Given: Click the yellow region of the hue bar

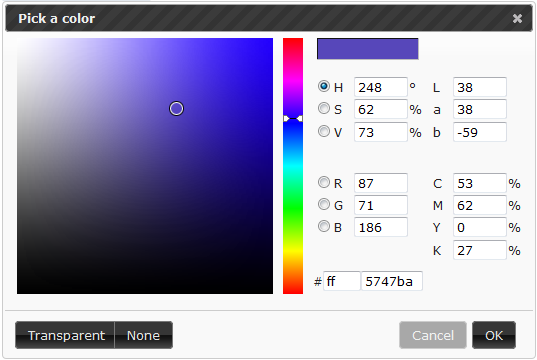Looking at the screenshot, I should point(293,252).
